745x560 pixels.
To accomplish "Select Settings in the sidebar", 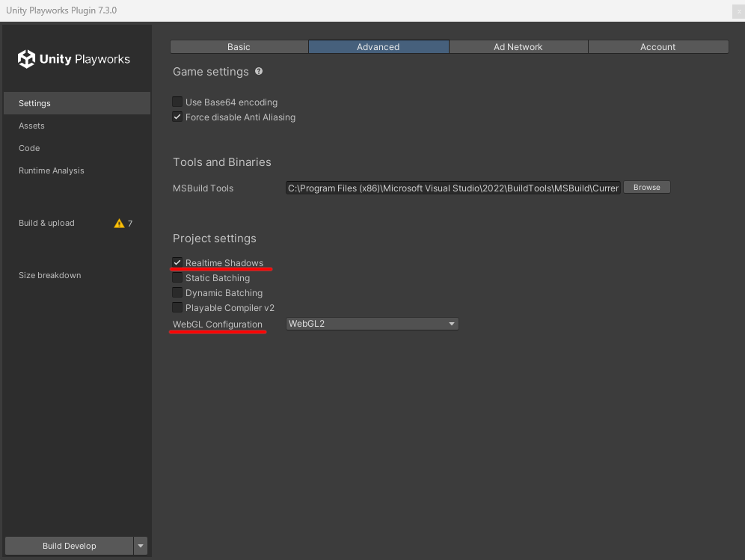I will (x=77, y=103).
